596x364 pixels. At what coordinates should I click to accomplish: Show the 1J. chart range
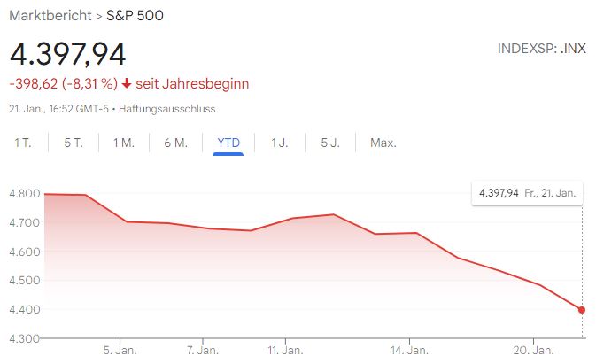(279, 143)
